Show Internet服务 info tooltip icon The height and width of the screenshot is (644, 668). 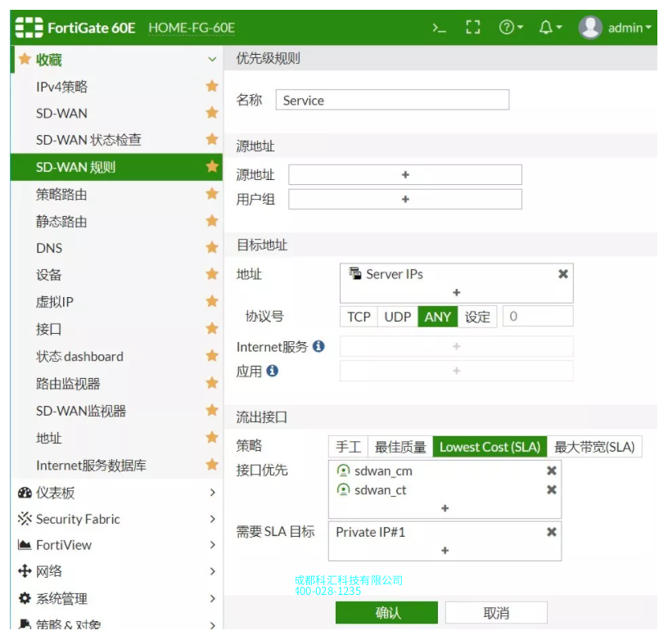click(318, 346)
